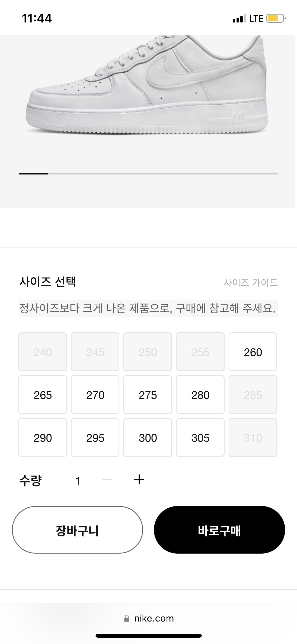
Task: Tap the disabled size 285 box
Action: click(x=253, y=395)
